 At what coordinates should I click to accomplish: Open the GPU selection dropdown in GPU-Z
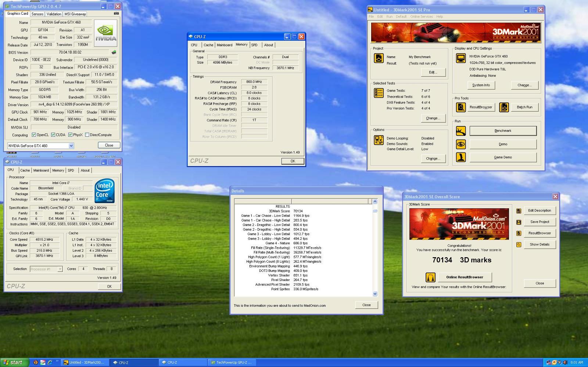pyautogui.click(x=71, y=146)
